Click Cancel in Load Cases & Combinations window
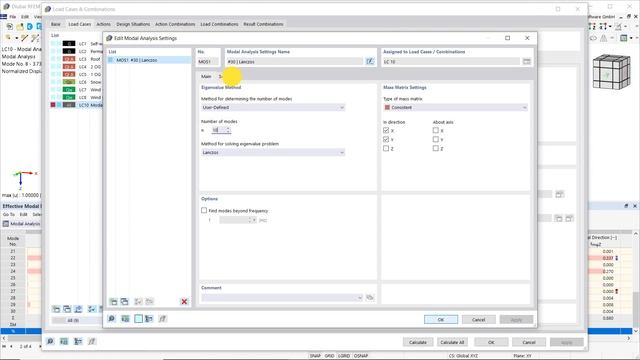 pyautogui.click(x=529, y=342)
